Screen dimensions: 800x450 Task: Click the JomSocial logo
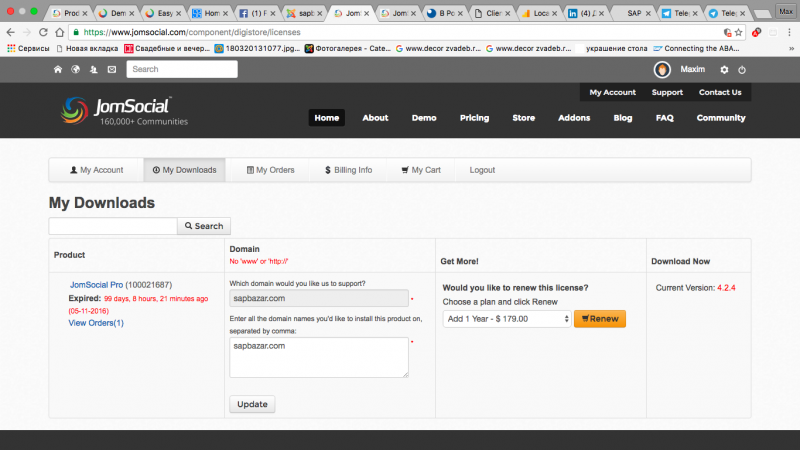[x=124, y=111]
